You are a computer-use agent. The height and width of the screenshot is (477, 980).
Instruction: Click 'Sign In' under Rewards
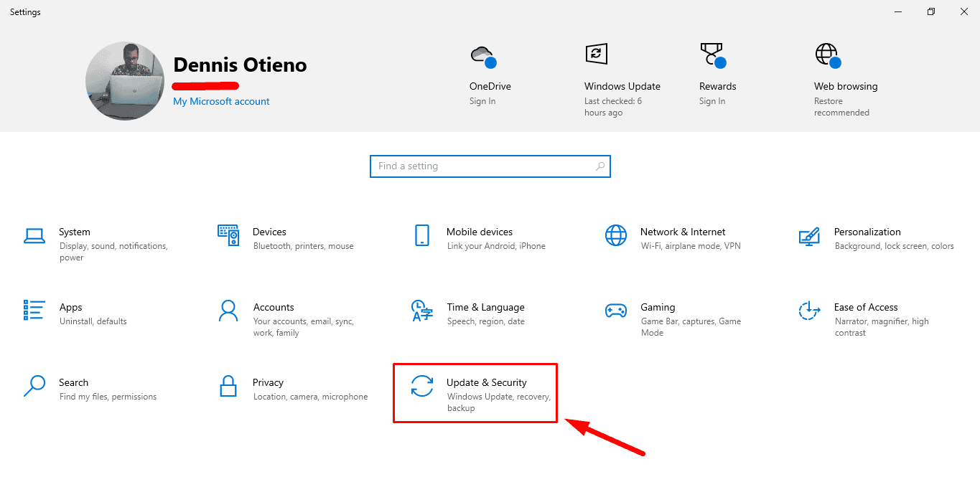[x=712, y=101]
